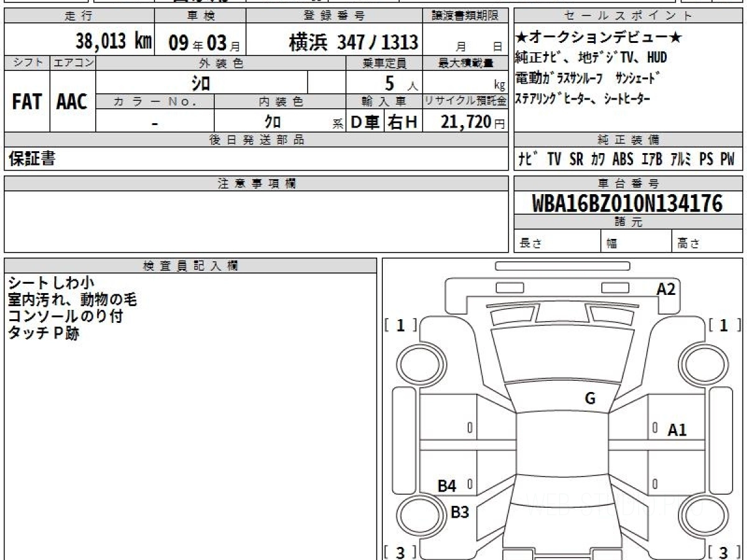Select inspector note 室内汚れ、動物の毛

point(72,300)
